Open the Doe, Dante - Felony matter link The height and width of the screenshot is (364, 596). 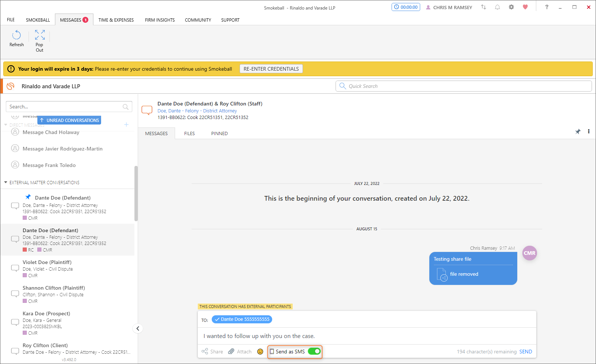pyautogui.click(x=197, y=111)
